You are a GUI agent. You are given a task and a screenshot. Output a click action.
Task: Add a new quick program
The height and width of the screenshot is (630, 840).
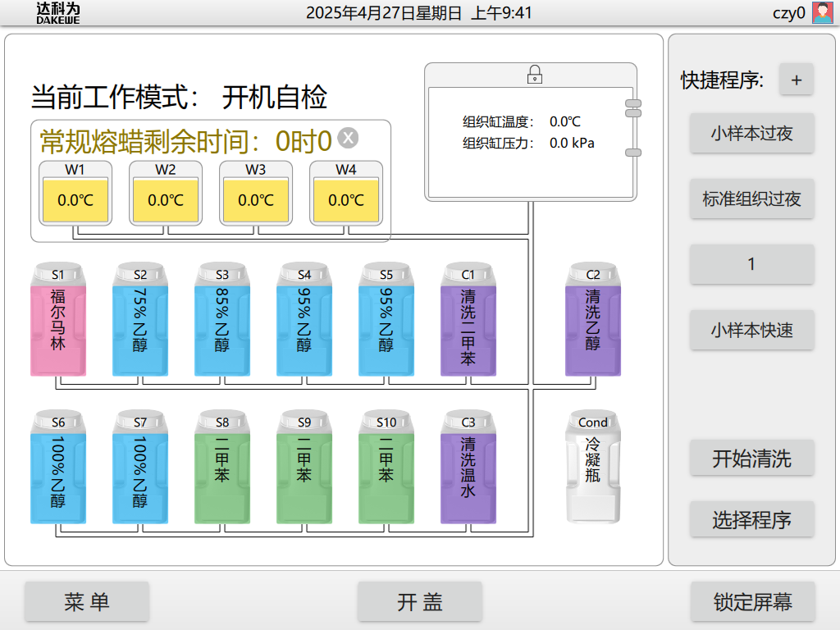coord(796,80)
